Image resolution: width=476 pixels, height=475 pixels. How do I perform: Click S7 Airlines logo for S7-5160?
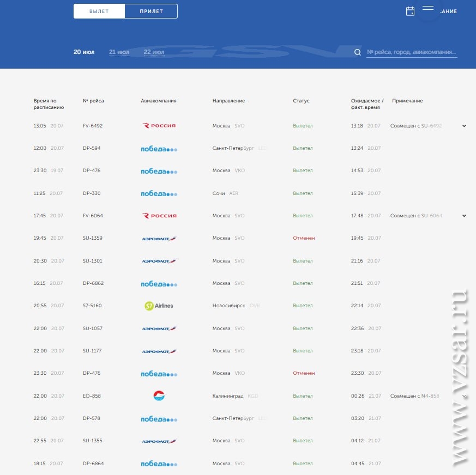[159, 306]
